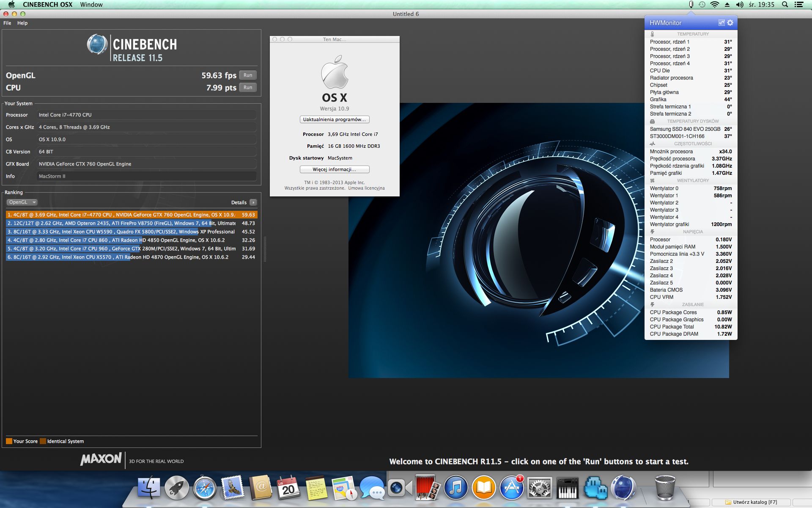Image resolution: width=812 pixels, height=508 pixels.
Task: Select Bateria CMOS row in HWMonitor
Action: [x=691, y=290]
